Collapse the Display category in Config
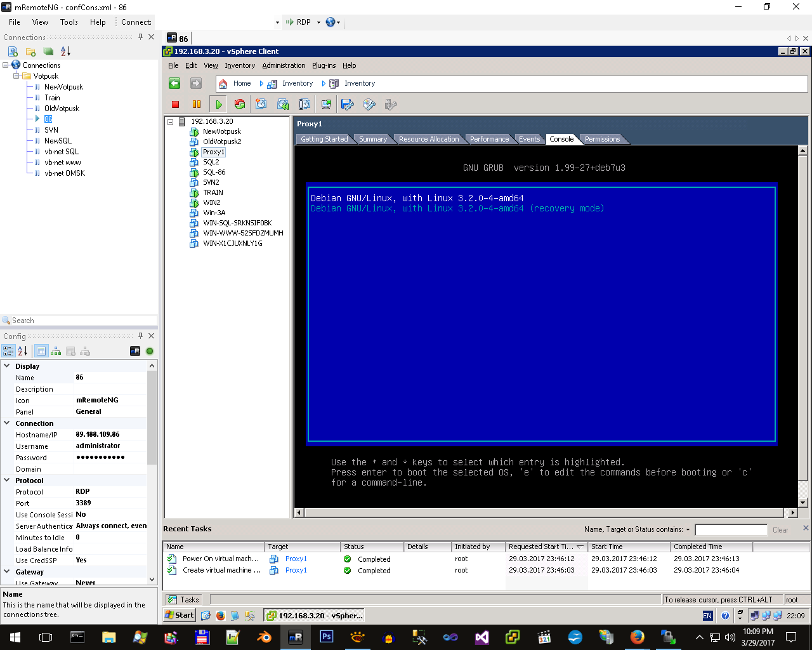 coord(7,366)
